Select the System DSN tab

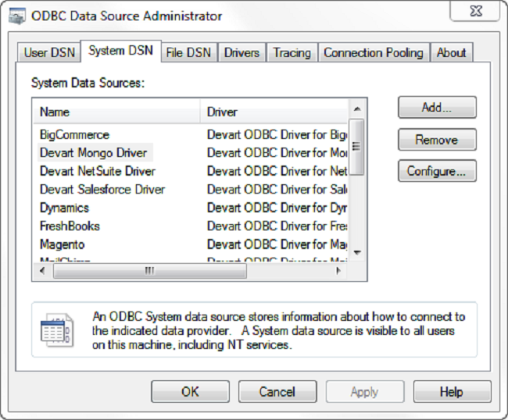click(x=120, y=51)
